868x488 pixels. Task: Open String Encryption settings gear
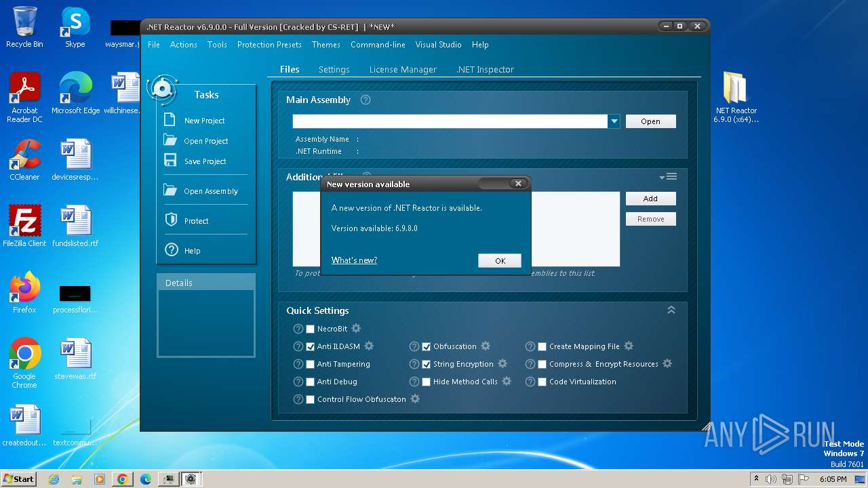(x=502, y=363)
